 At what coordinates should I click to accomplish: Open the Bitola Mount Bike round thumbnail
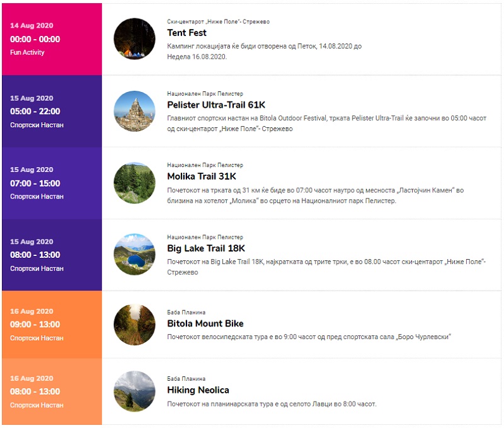134,325
